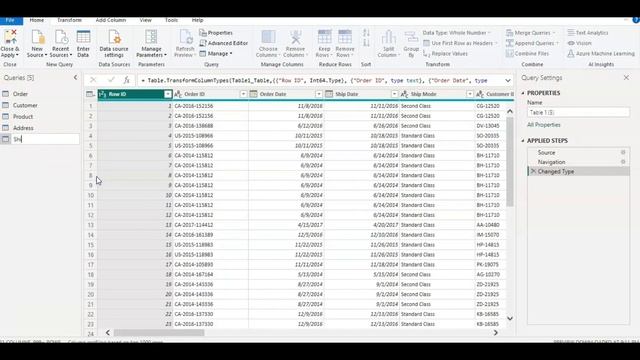Viewport: 640px width, 360px height.
Task: Open the New Source icon
Action: pyautogui.click(x=37, y=37)
